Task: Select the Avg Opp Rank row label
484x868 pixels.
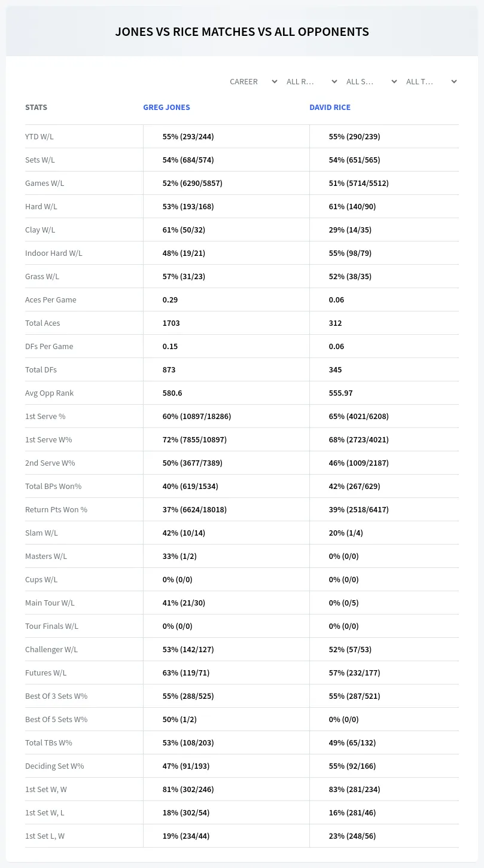Action: (50, 393)
